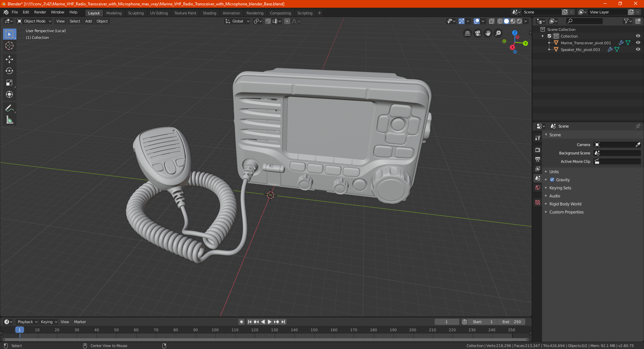Click the zoom view magnifier icon
The width and height of the screenshot is (644, 349).
click(498, 33)
